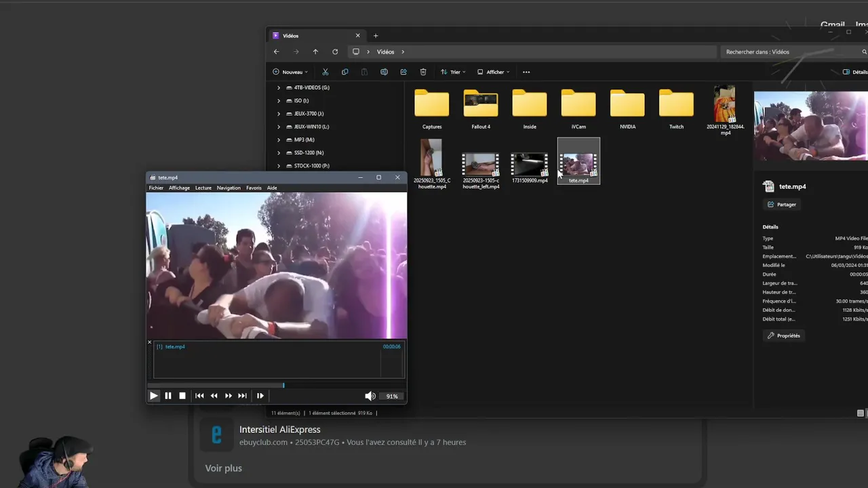Click the Delete trash icon in Explorer
The image size is (868, 488).
point(423,72)
